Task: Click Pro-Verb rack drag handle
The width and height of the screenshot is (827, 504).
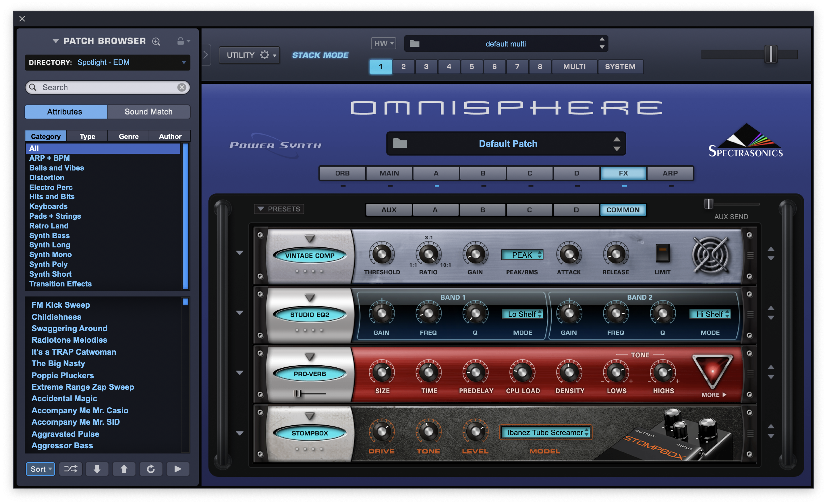Action: [x=750, y=374]
